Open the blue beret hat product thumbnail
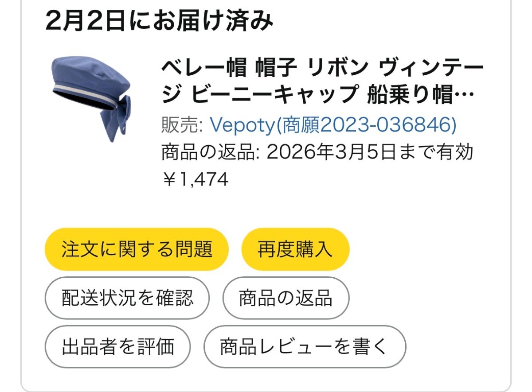Image resolution: width=532 pixels, height=392 pixels. [92, 99]
